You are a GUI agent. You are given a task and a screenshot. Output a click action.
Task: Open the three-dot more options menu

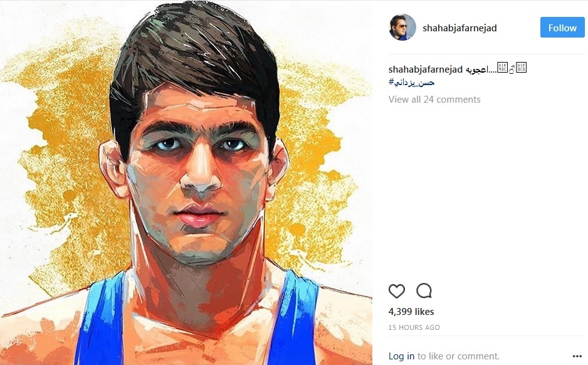click(x=577, y=356)
